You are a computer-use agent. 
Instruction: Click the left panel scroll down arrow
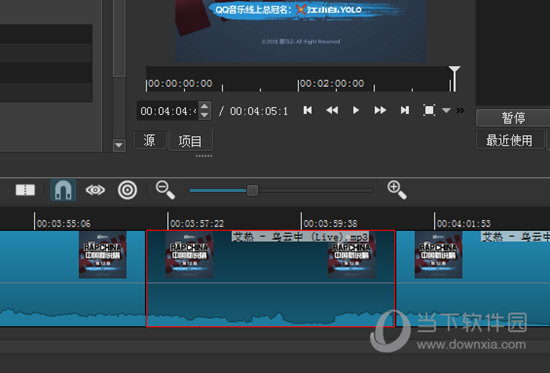point(119,145)
